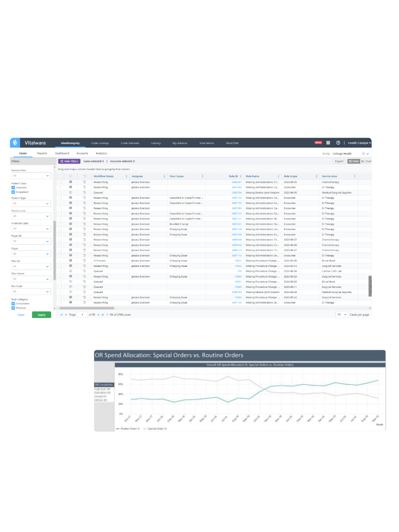Open the Plan ID filter dropdown
The image size is (399, 532).
[x=31, y=266]
